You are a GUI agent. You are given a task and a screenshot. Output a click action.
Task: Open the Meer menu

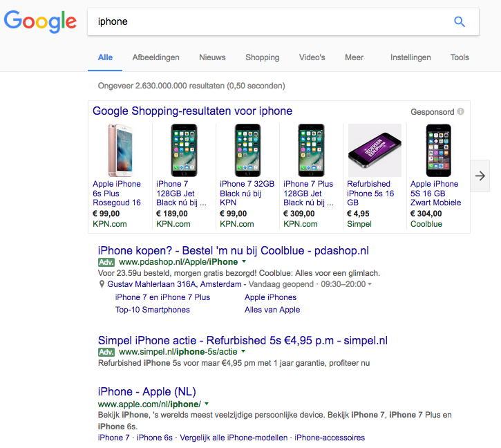pos(354,57)
